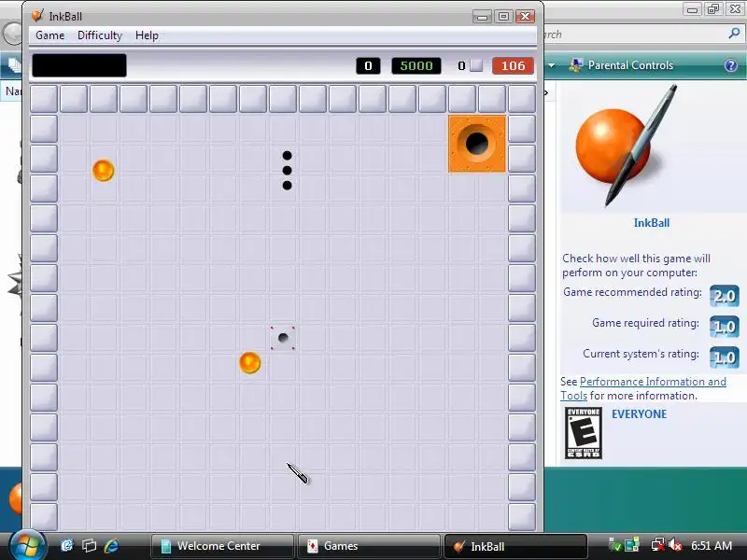
Task: Minimize the InkBall window
Action: click(482, 17)
